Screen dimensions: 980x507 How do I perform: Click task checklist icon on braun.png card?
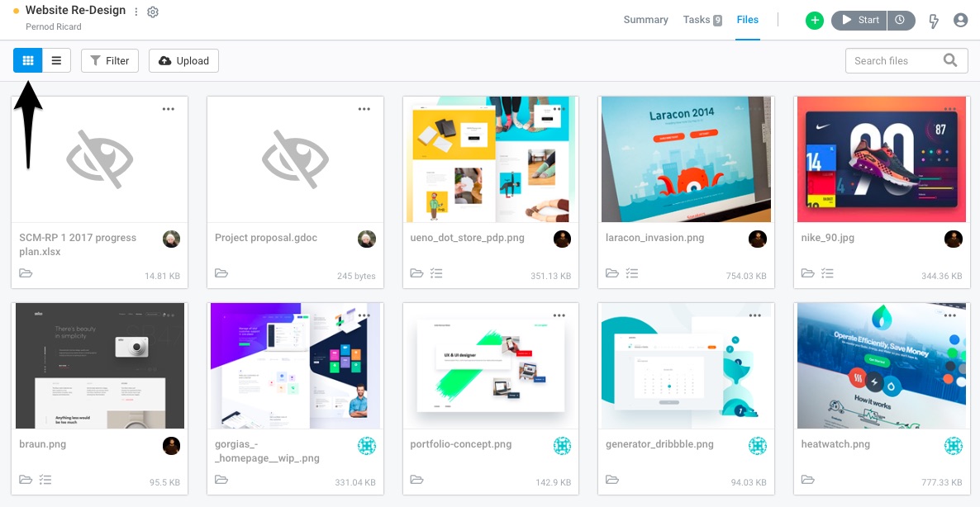[45, 480]
